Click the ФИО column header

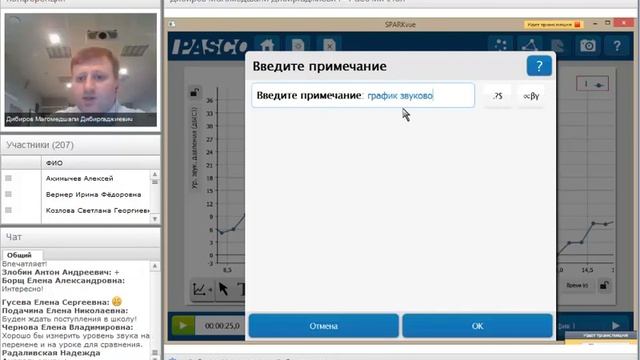click(x=54, y=163)
